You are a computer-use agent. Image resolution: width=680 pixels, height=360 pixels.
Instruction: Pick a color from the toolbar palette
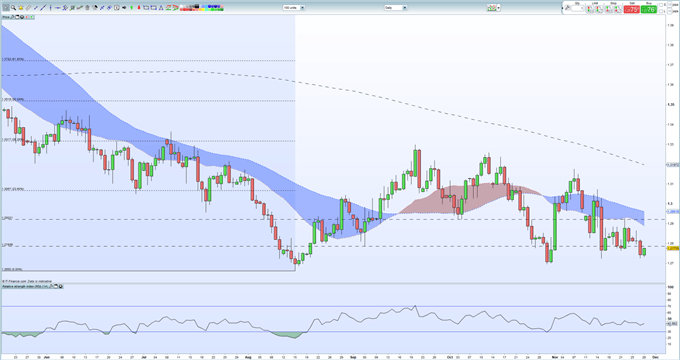point(202,7)
